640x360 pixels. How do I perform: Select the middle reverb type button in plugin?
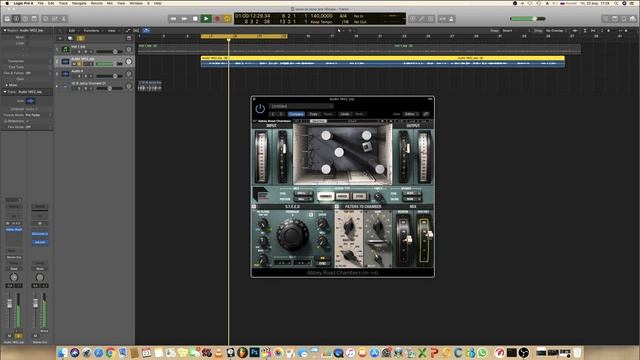[x=342, y=196]
